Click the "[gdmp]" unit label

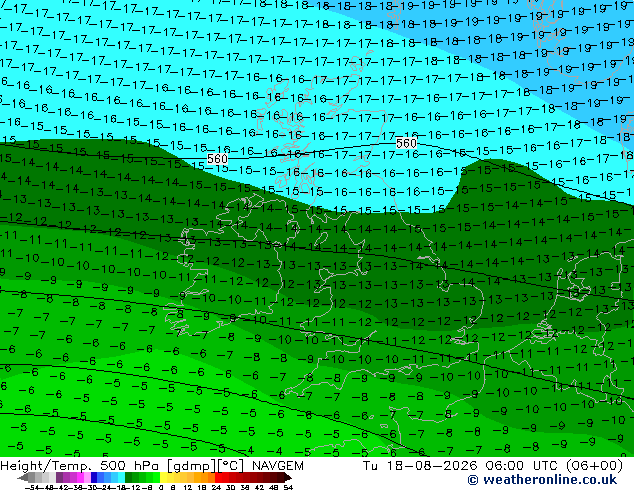(x=191, y=466)
